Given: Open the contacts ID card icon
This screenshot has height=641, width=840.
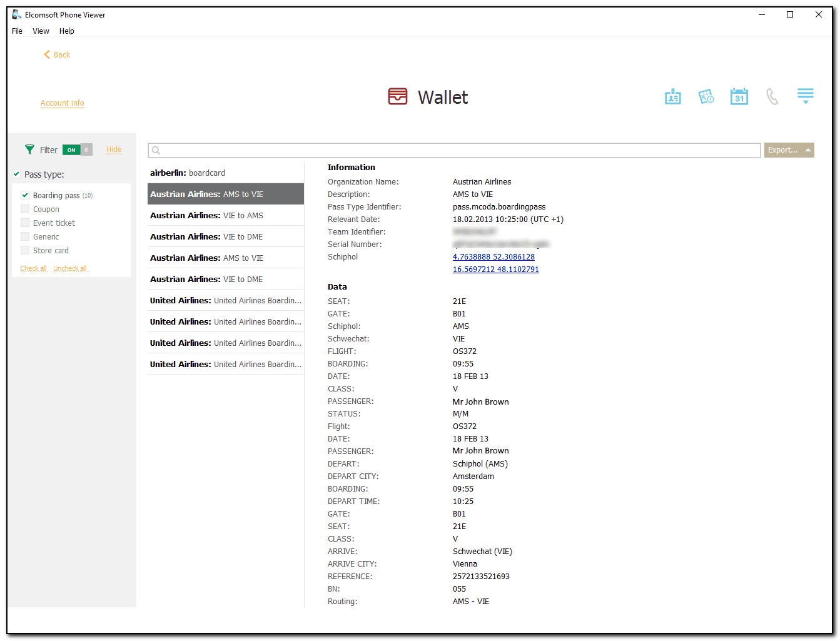Looking at the screenshot, I should tap(672, 97).
